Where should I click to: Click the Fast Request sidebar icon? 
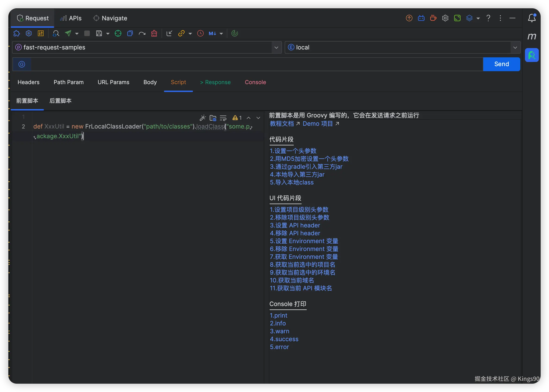[x=532, y=55]
